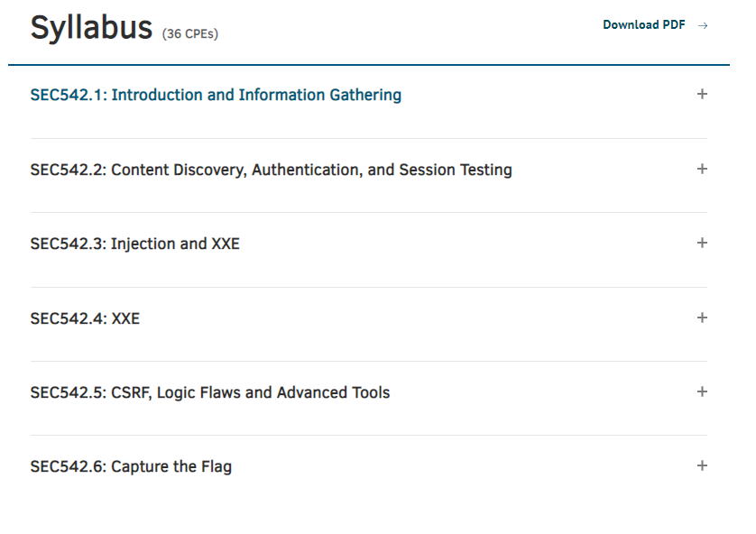Expand Introduction and Information Gathering title
This screenshot has width=756, height=534.
coord(216,95)
